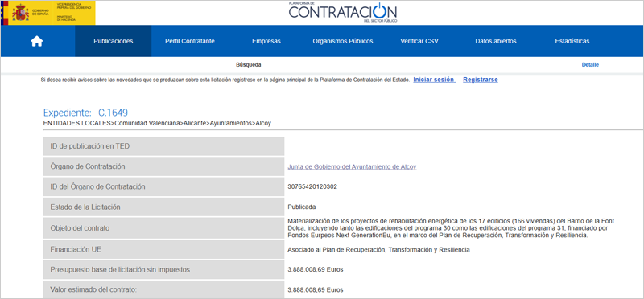Go to Datos abiertos section
Screen dimensions: 644x299
pyautogui.click(x=496, y=41)
